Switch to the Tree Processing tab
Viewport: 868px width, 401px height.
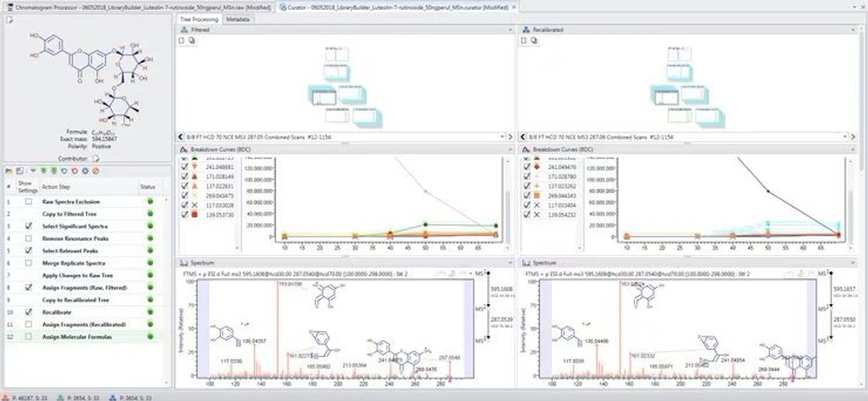pyautogui.click(x=199, y=19)
